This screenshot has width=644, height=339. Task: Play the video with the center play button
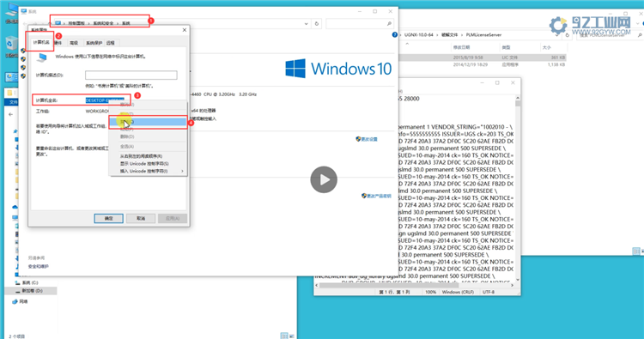324,179
